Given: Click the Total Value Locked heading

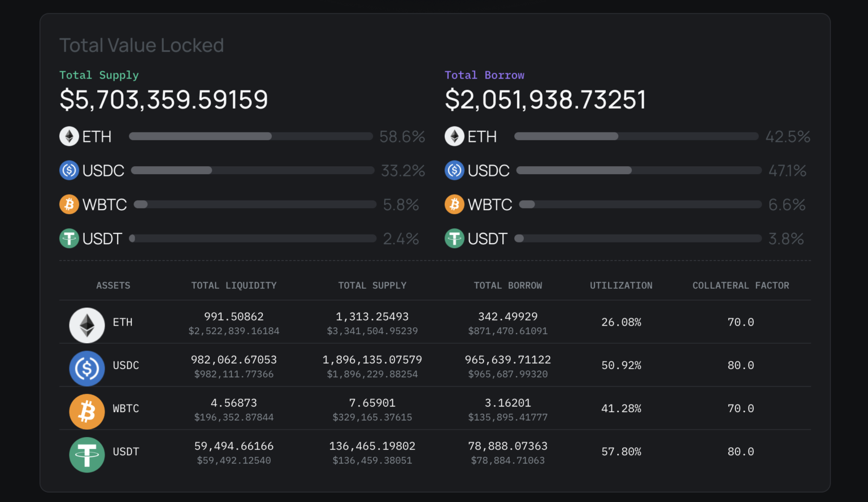Looking at the screenshot, I should point(141,45).
